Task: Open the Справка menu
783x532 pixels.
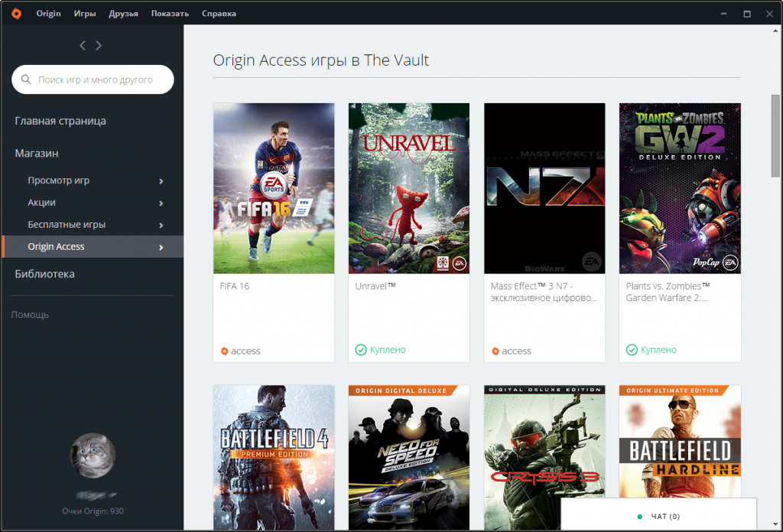Action: (219, 14)
